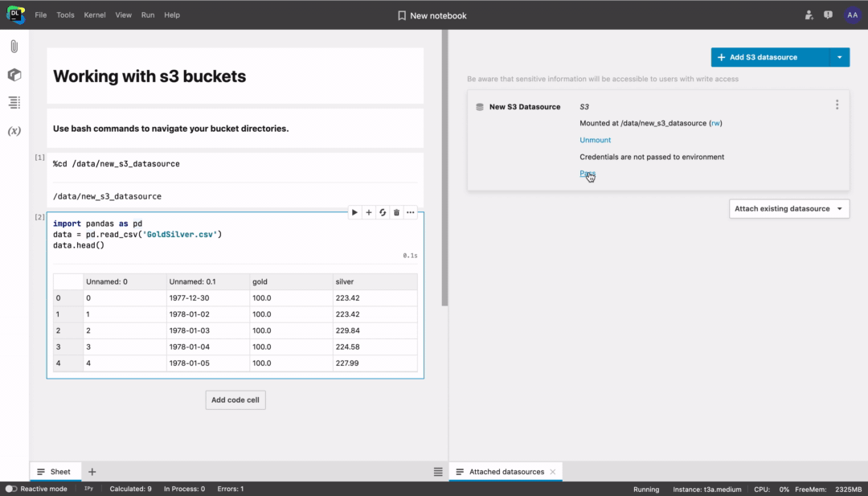Open the Add S3 datasource dropdown arrow
Image resolution: width=868 pixels, height=496 pixels.
pos(839,57)
